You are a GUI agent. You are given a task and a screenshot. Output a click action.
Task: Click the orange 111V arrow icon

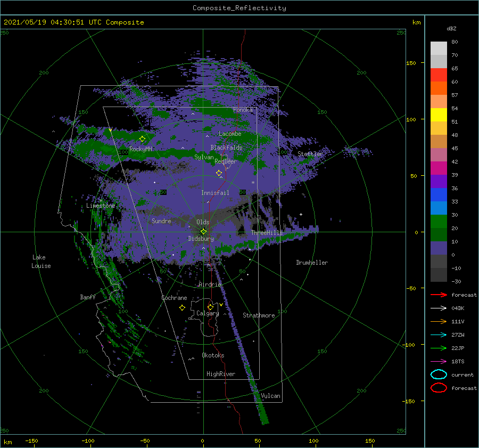coord(439,321)
